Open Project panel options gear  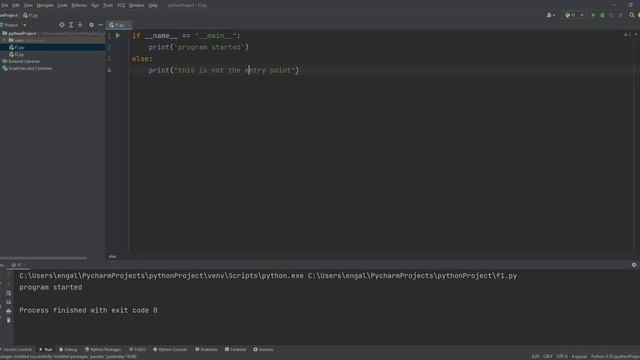point(91,25)
